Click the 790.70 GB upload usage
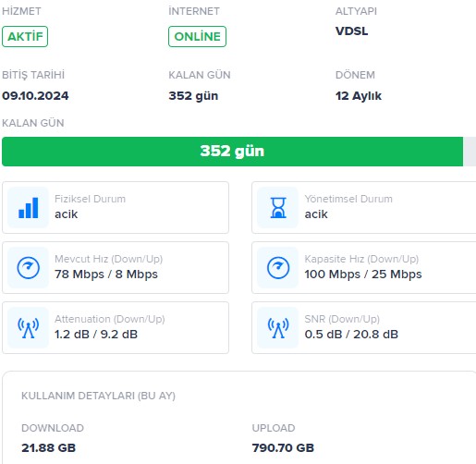The width and height of the screenshot is (476, 464). [x=283, y=447]
